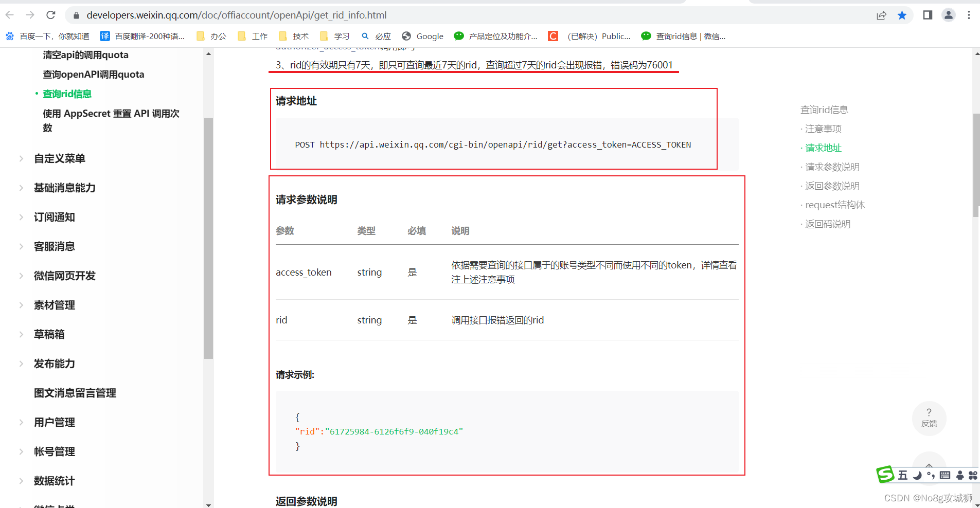The width and height of the screenshot is (980, 508).
Task: Open 查询openAPI调用quota in sidebar
Action: (x=94, y=75)
